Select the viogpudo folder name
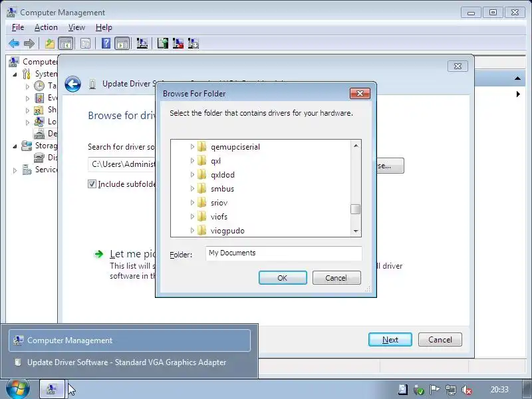 click(x=227, y=230)
